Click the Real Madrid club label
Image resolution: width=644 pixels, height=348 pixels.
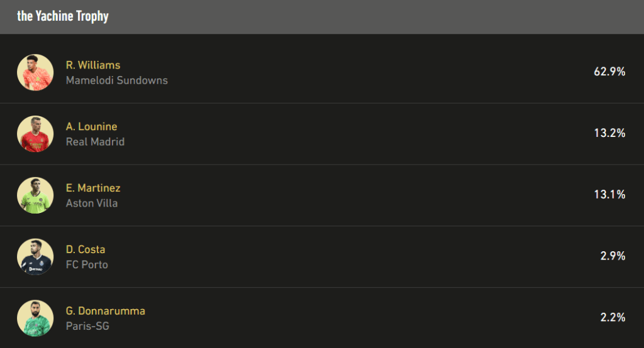click(96, 142)
